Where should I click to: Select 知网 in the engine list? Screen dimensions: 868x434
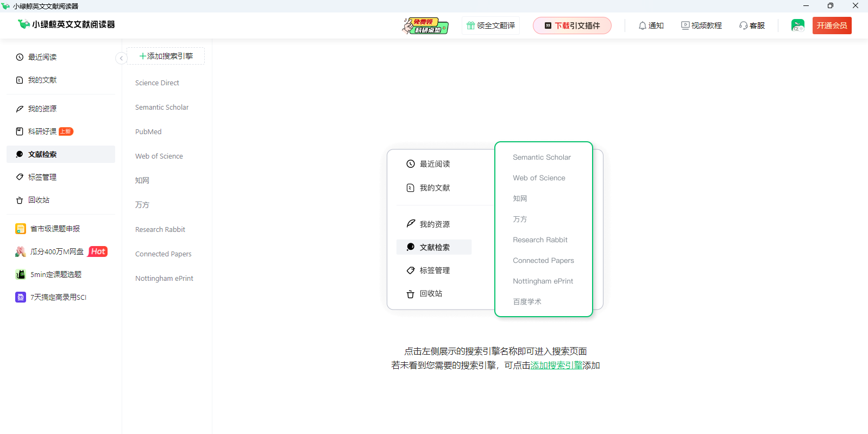pos(142,180)
